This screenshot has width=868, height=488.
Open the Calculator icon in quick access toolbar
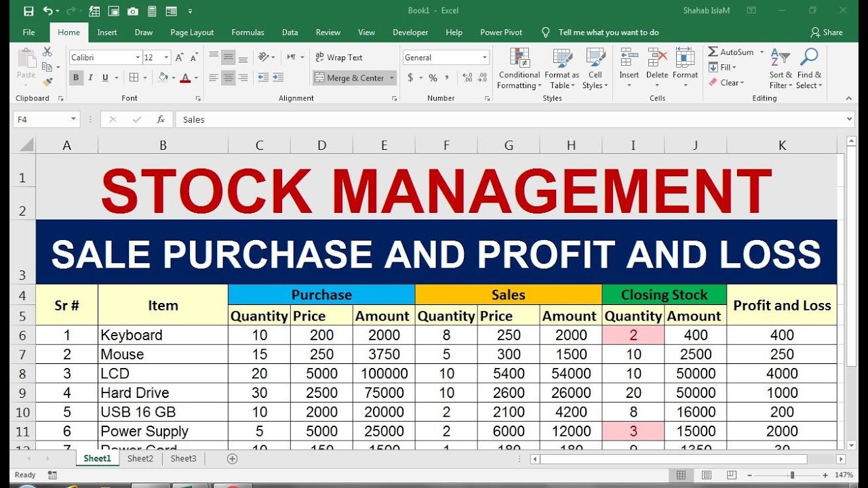[152, 11]
